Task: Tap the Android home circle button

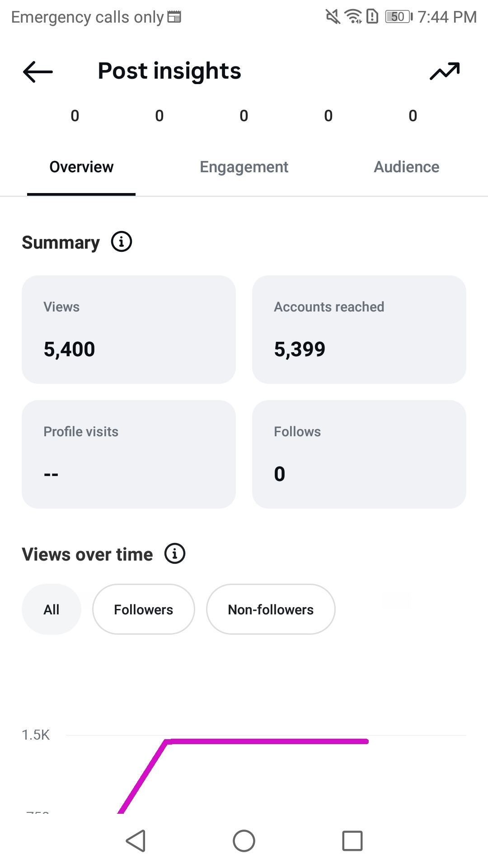Action: tap(244, 841)
